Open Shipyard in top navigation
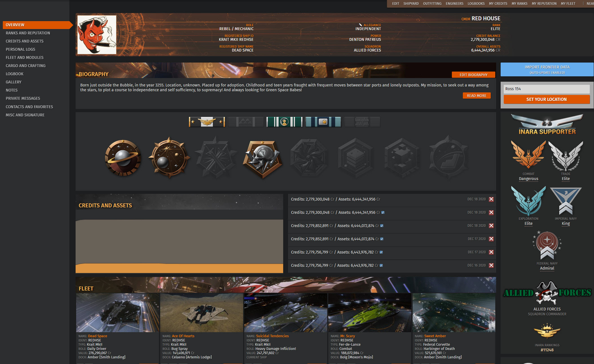The width and height of the screenshot is (594, 364). pos(411,4)
